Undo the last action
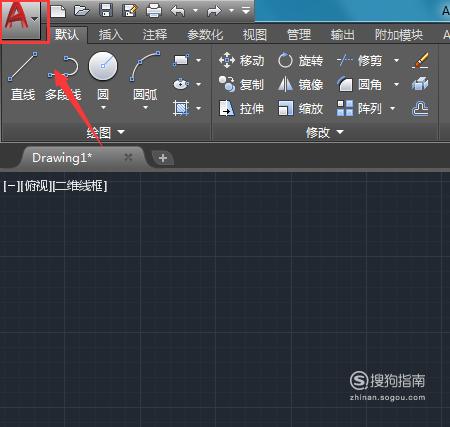The image size is (450, 427). tap(178, 11)
